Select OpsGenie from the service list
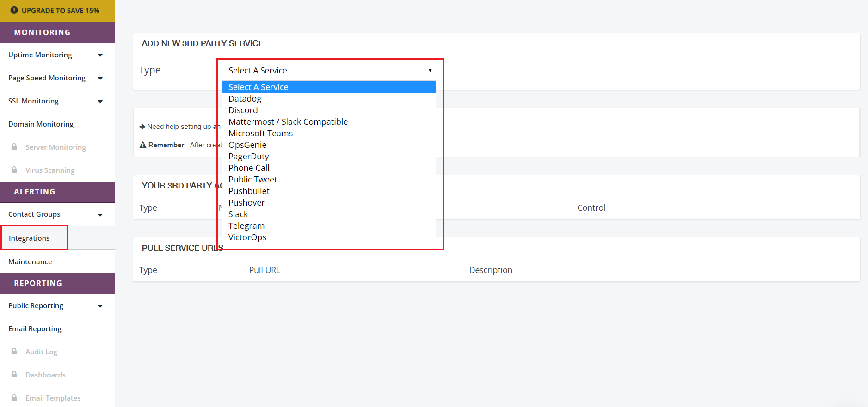Image resolution: width=868 pixels, height=407 pixels. (x=329, y=145)
